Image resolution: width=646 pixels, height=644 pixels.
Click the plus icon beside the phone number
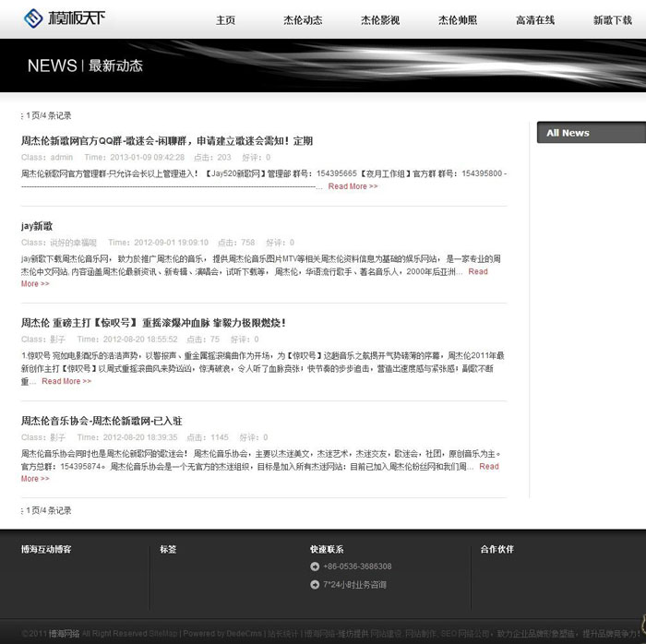click(315, 566)
